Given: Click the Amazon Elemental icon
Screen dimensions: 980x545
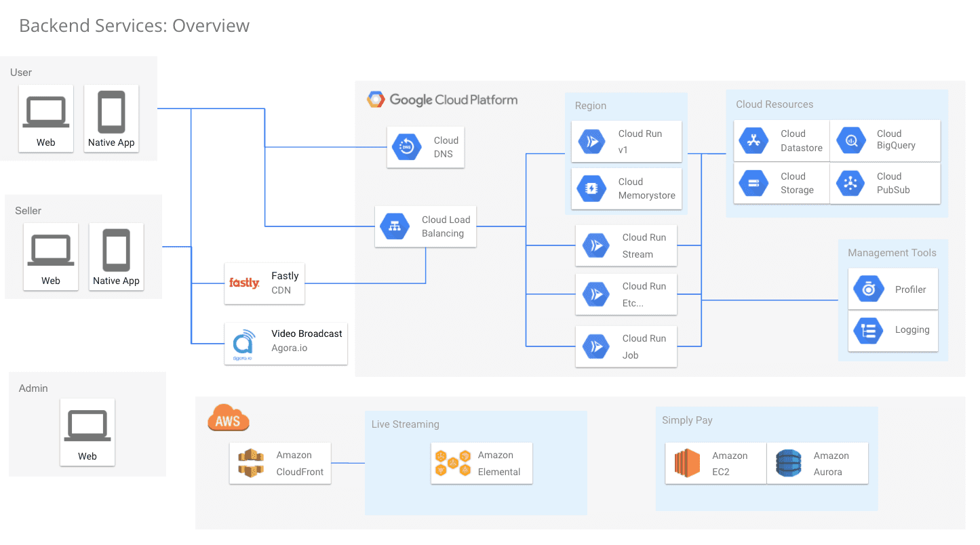Looking at the screenshot, I should coord(452,463).
